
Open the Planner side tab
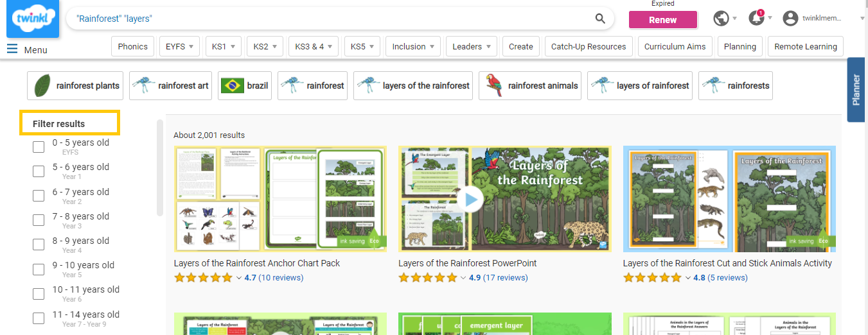pos(856,89)
